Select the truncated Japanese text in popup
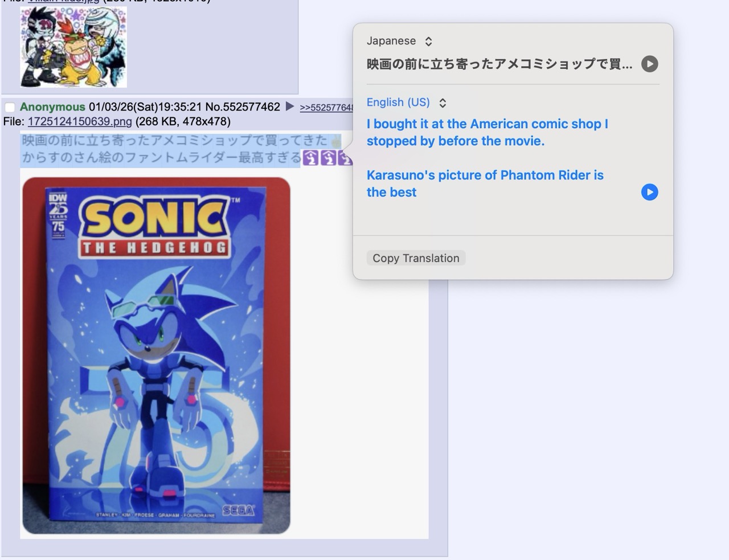Image resolution: width=729 pixels, height=560 pixels. [x=499, y=64]
